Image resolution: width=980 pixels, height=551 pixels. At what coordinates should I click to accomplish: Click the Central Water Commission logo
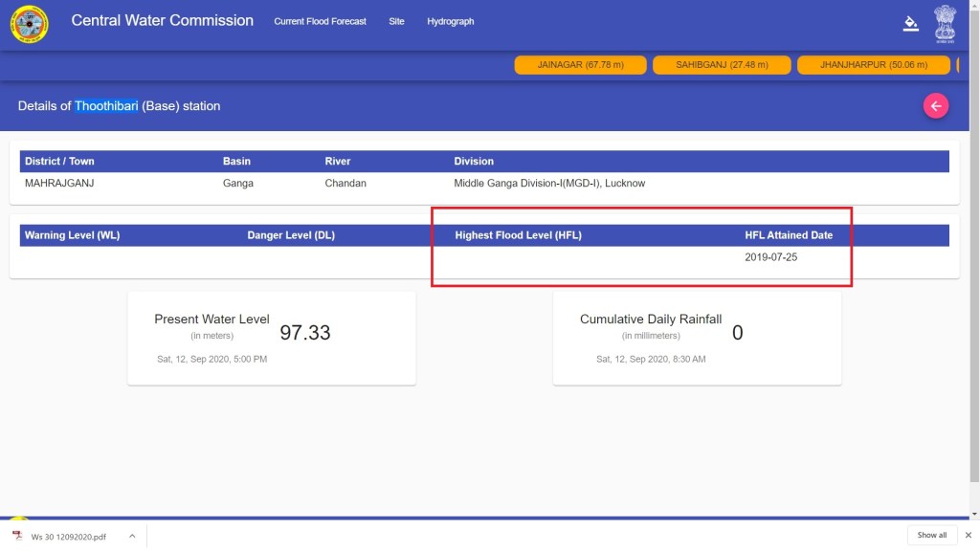29,25
